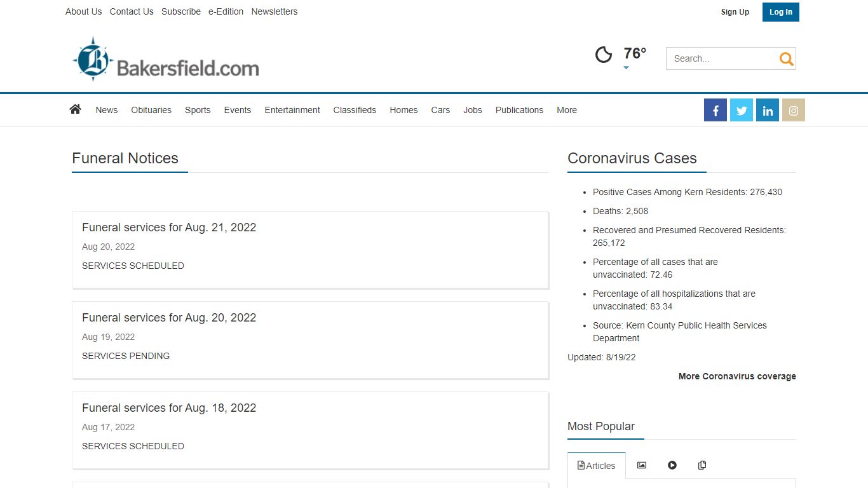
Task: Switch to the Videos tab icon
Action: tap(672, 465)
